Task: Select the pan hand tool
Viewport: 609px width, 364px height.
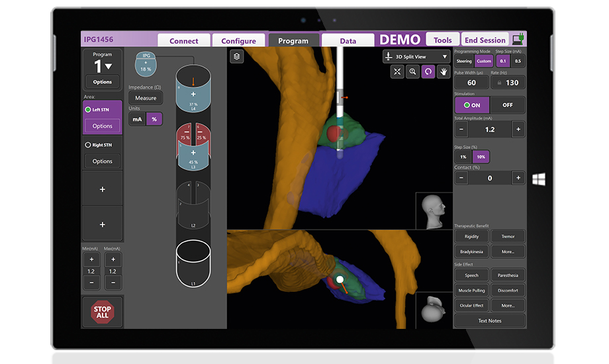Action: tap(443, 72)
